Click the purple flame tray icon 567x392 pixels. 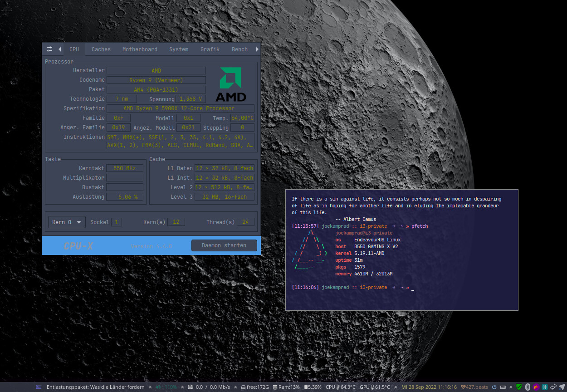click(536, 387)
